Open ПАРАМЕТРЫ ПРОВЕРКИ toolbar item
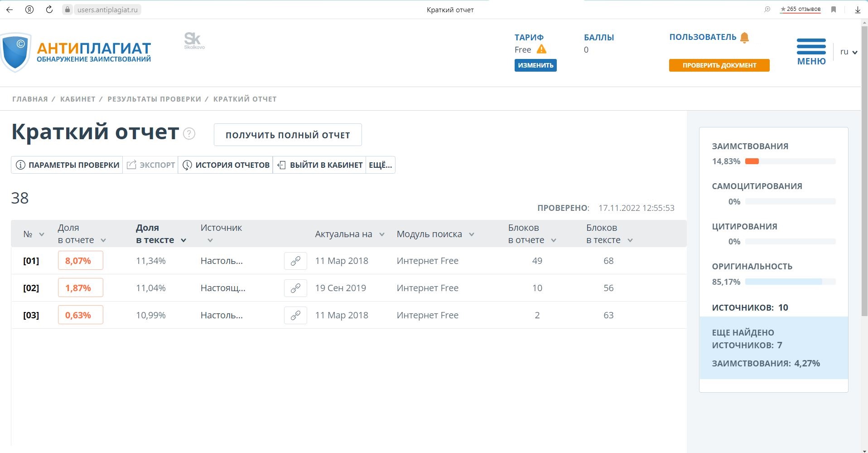Viewport: 868px width, 453px height. 67,165
